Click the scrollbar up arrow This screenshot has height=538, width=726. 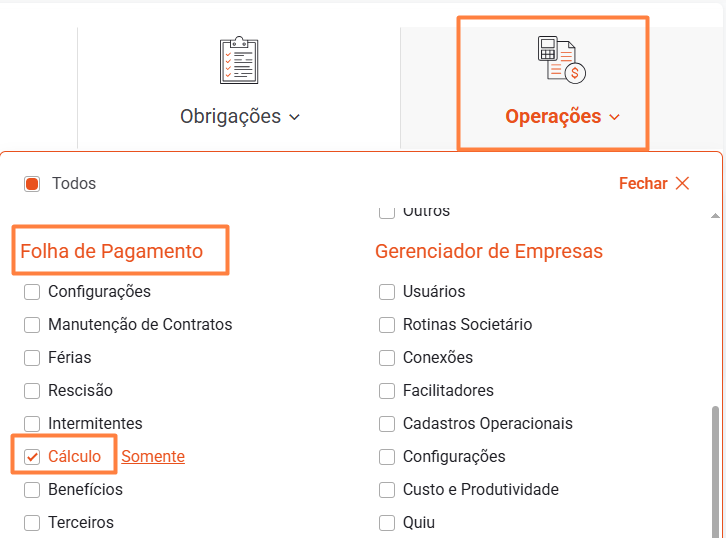point(715,215)
